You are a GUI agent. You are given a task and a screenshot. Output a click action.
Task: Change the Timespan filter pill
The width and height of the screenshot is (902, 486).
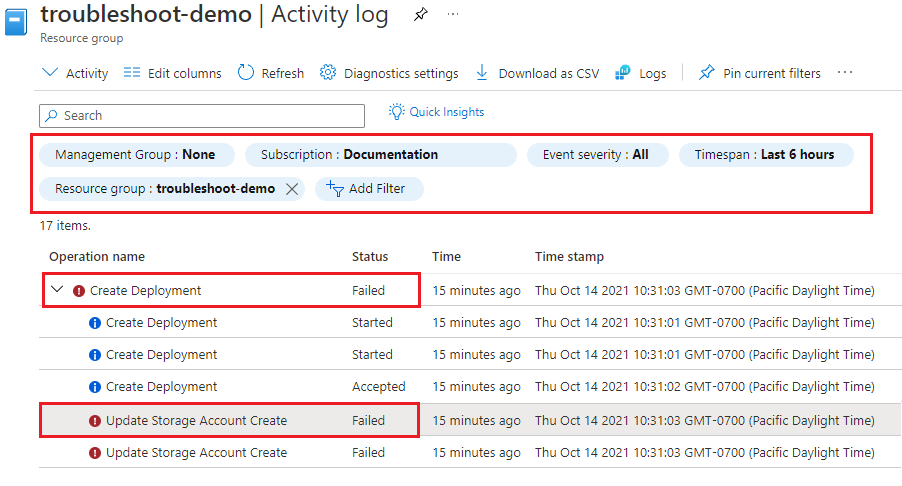click(766, 155)
